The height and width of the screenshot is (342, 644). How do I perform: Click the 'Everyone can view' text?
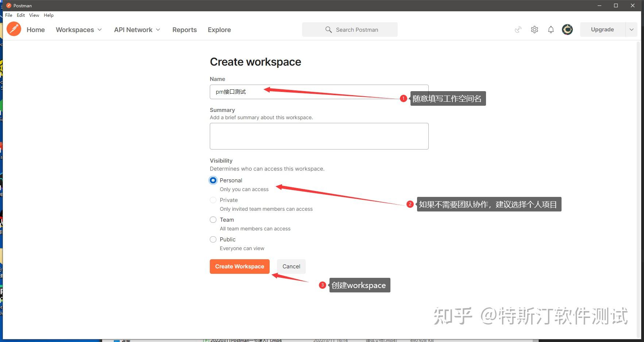click(x=242, y=248)
